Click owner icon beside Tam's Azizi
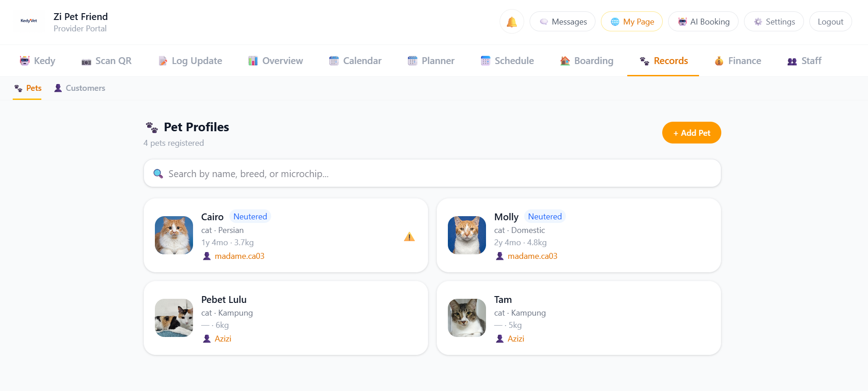Image resolution: width=868 pixels, height=391 pixels. pyautogui.click(x=500, y=339)
